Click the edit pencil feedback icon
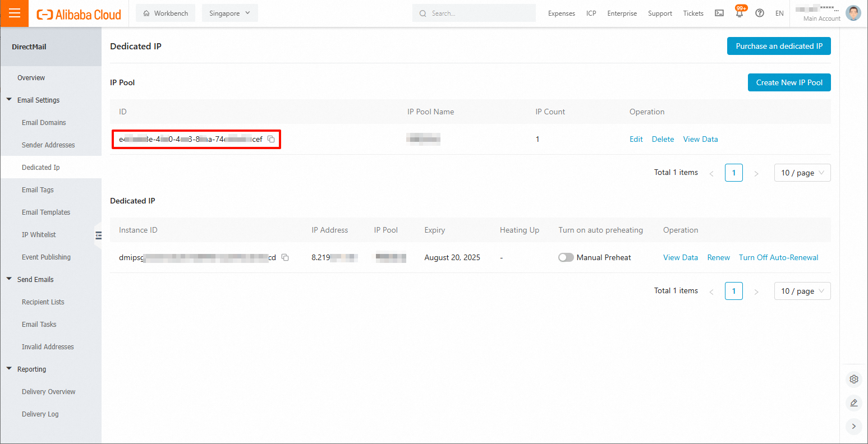The height and width of the screenshot is (444, 868). coord(854,403)
